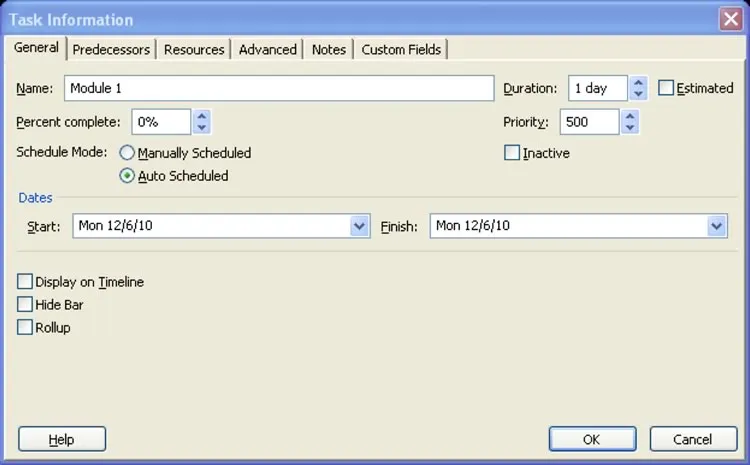Close the Task Information dialog
This screenshot has width=750, height=465.
[x=730, y=19]
